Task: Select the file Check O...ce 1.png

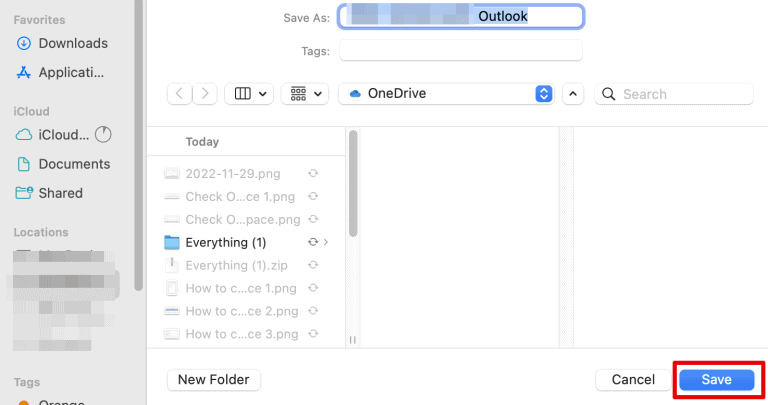Action: pos(241,196)
